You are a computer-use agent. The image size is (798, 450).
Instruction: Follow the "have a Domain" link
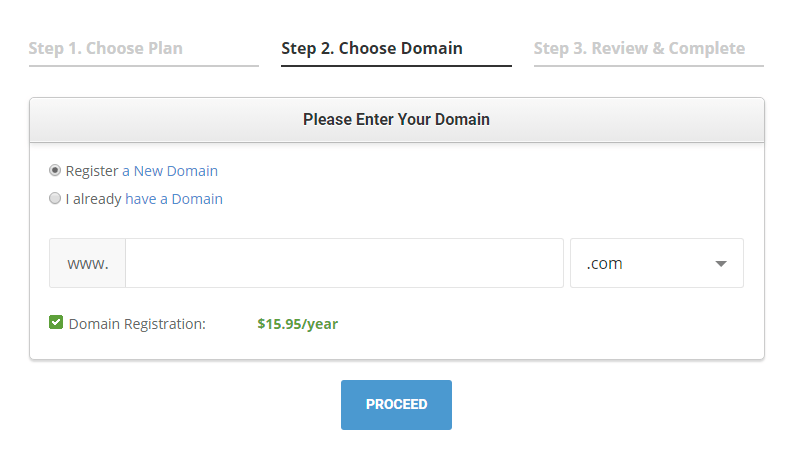click(174, 199)
